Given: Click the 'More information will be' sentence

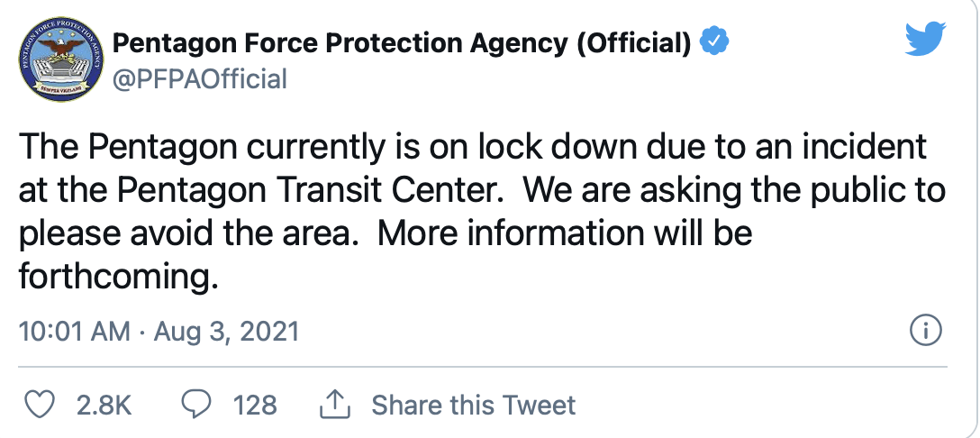Looking at the screenshot, I should pyautogui.click(x=565, y=233).
